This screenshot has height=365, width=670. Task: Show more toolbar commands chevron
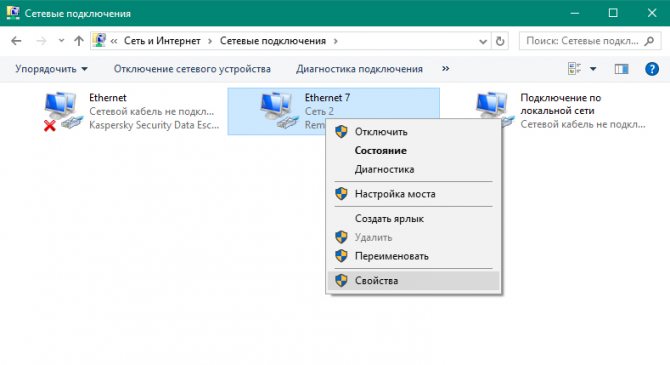pyautogui.click(x=446, y=68)
